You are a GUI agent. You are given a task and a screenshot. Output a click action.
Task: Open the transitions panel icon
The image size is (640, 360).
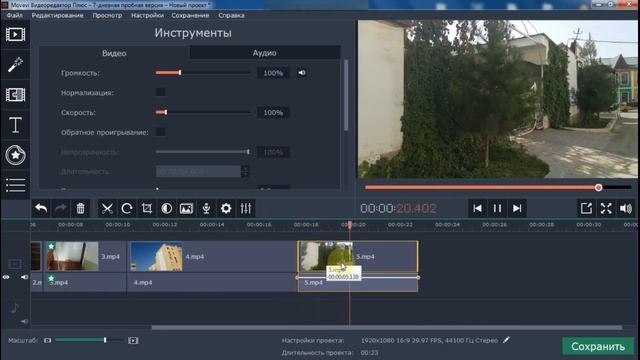[16, 95]
